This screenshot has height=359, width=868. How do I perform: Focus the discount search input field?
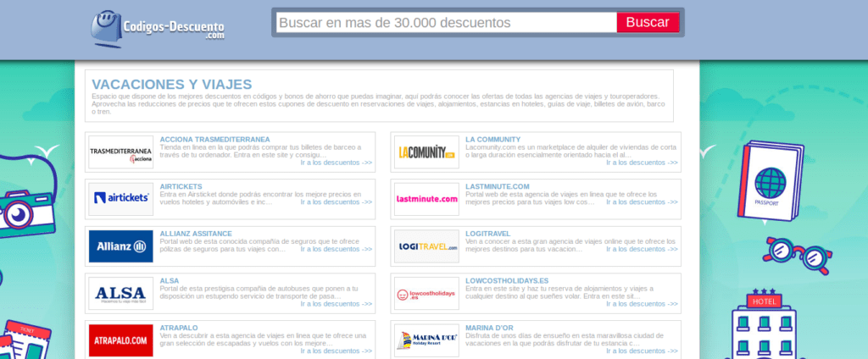click(x=447, y=23)
